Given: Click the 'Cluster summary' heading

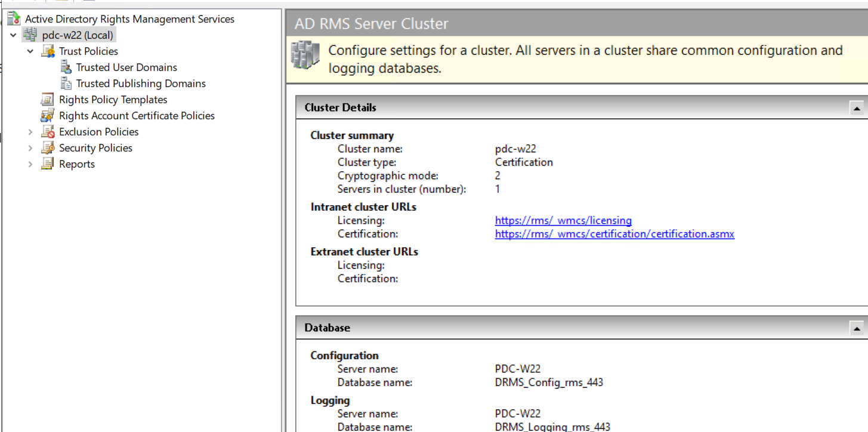Looking at the screenshot, I should coord(352,135).
